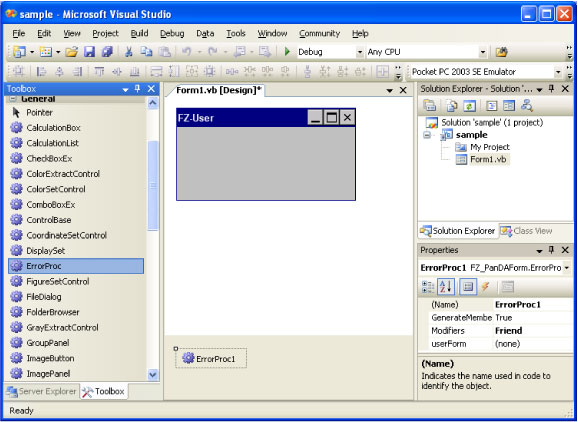This screenshot has width=578, height=422.
Task: Start debugging with green play icon
Action: coord(287,52)
